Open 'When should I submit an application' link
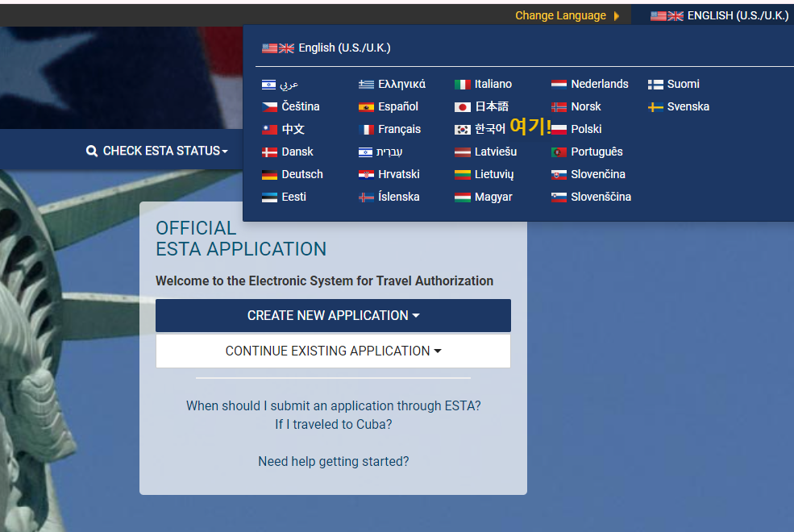The image size is (794, 532). 333,406
